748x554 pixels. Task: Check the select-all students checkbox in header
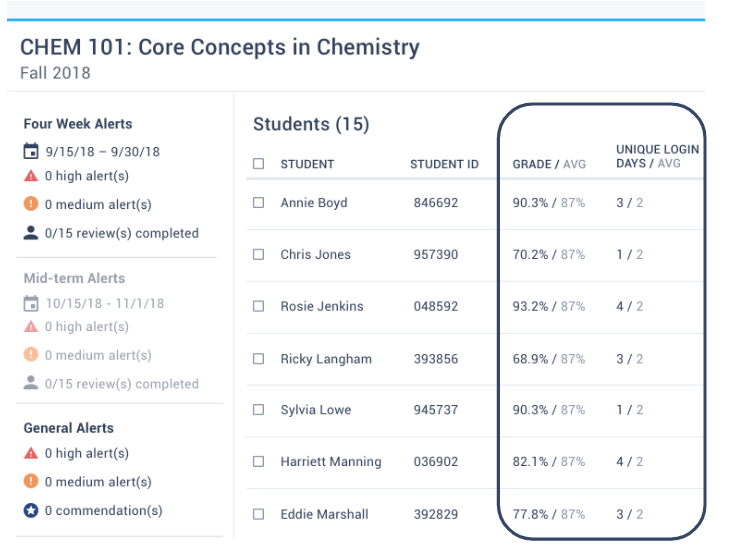tap(259, 164)
